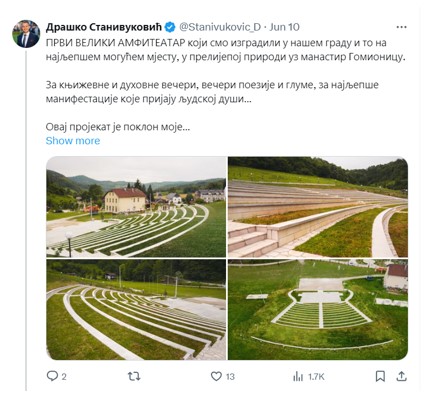
Task: Open the author's profile avatar
Action: coord(26,34)
